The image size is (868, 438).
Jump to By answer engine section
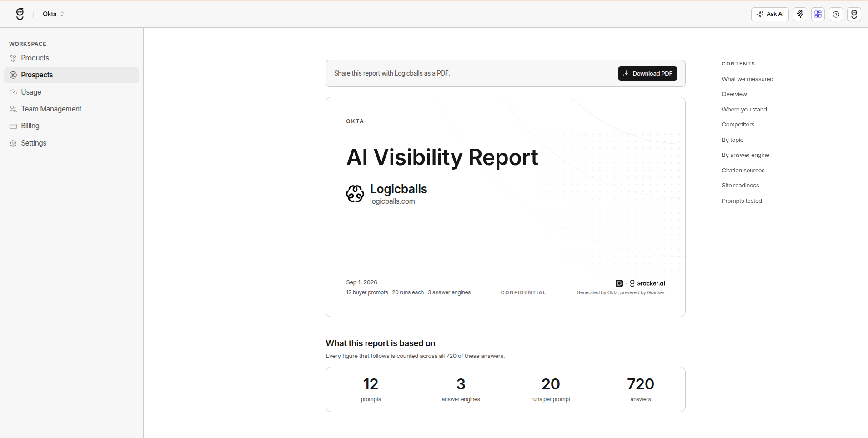coord(745,155)
